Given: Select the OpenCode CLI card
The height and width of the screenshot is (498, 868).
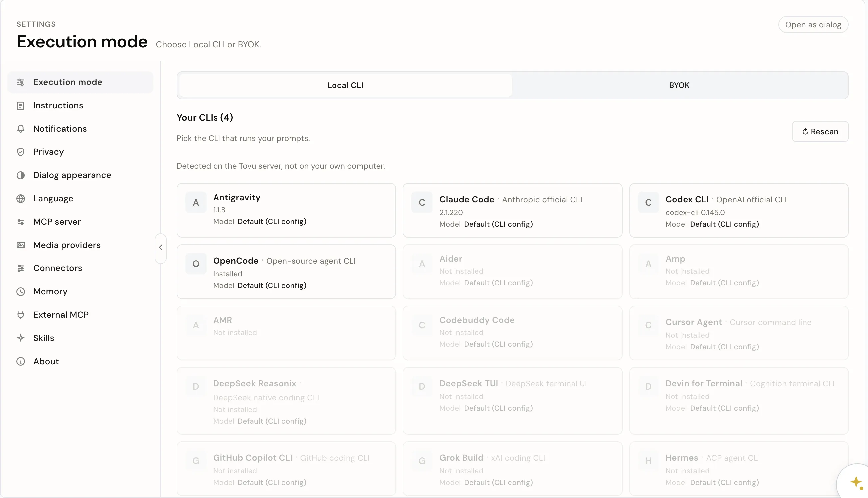Looking at the screenshot, I should pyautogui.click(x=286, y=272).
